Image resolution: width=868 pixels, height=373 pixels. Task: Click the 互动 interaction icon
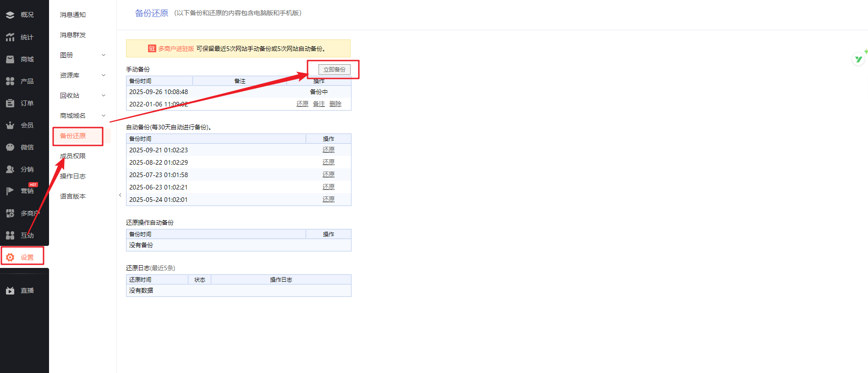[10, 235]
